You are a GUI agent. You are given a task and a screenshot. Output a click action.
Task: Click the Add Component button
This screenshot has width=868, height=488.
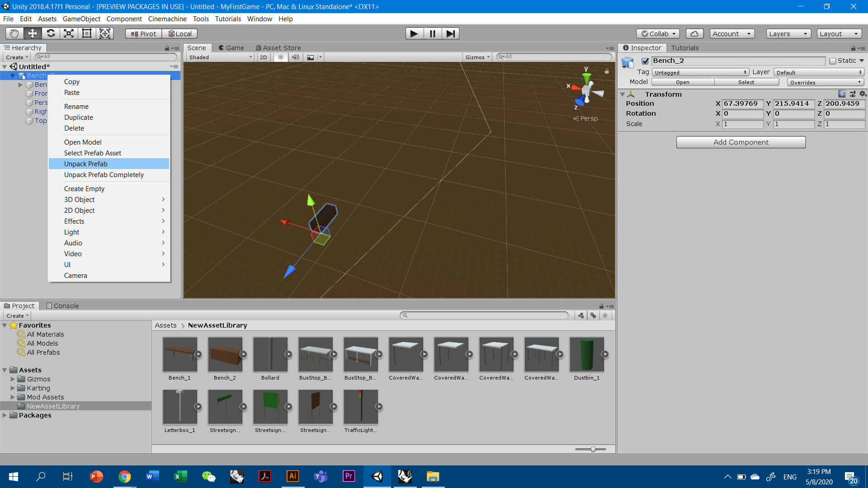coord(741,142)
